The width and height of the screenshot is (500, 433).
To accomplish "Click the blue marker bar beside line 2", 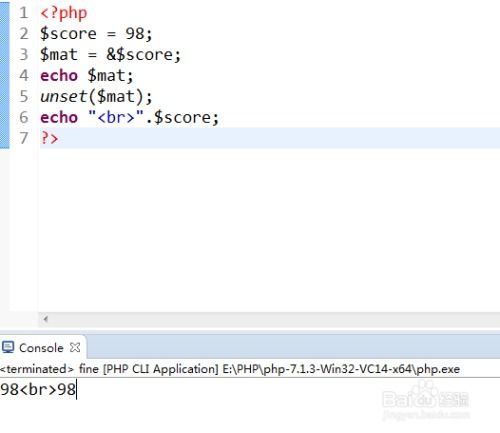I will click(x=5, y=34).
